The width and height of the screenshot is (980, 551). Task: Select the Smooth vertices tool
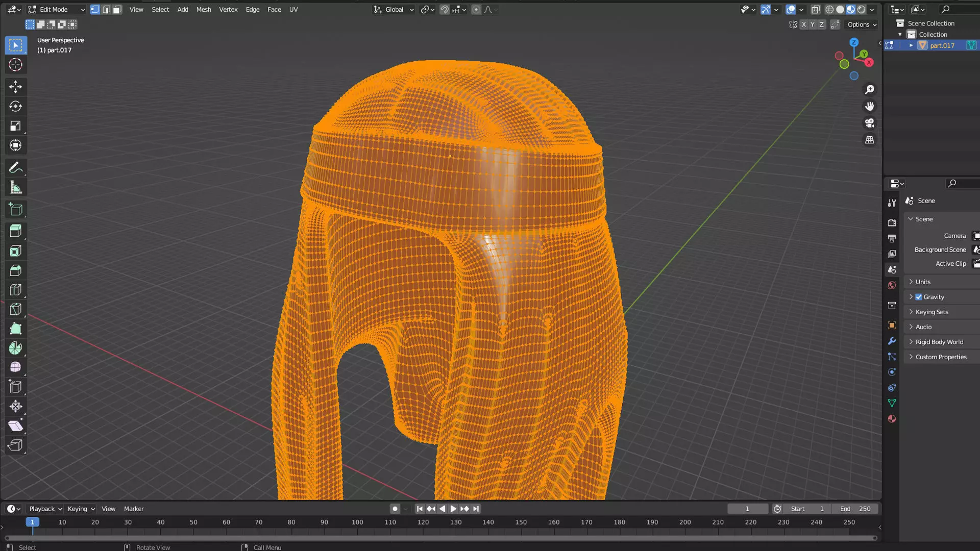[15, 367]
